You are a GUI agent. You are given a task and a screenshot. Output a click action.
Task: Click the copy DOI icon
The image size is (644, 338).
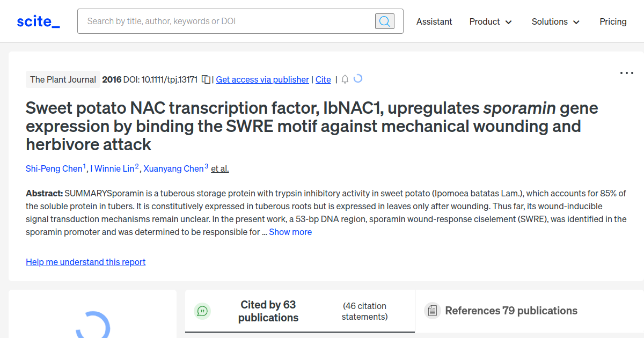coord(206,79)
